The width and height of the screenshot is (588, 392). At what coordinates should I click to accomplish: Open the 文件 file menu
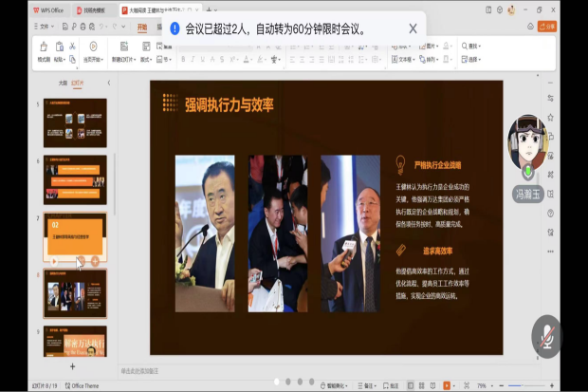(44, 27)
